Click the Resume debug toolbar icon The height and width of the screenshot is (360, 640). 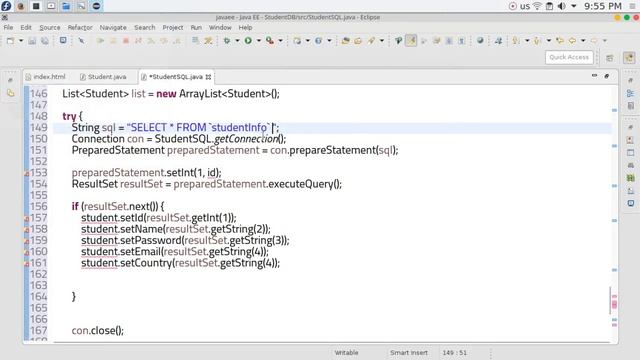100,40
